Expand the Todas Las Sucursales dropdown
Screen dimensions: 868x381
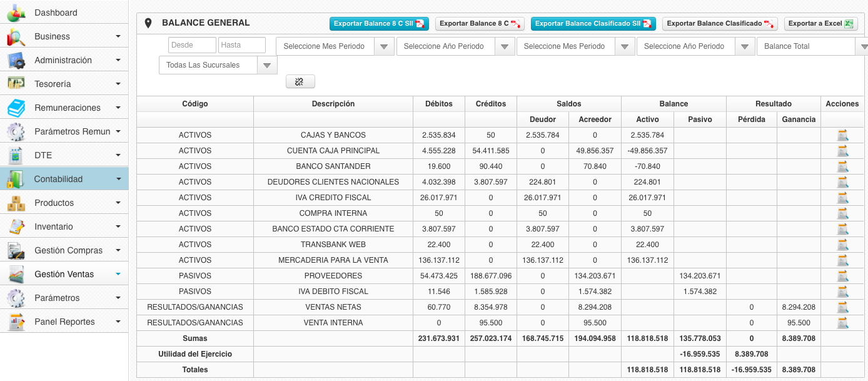267,65
